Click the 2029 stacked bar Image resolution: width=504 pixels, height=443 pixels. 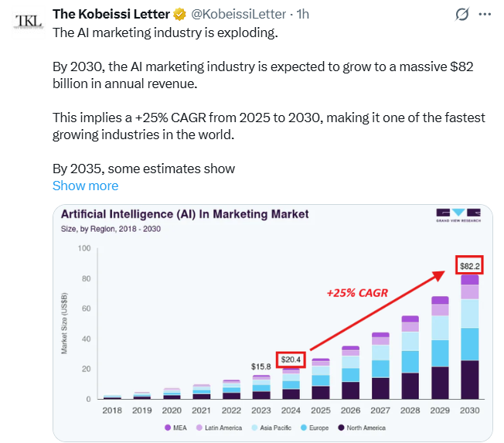pos(440,348)
